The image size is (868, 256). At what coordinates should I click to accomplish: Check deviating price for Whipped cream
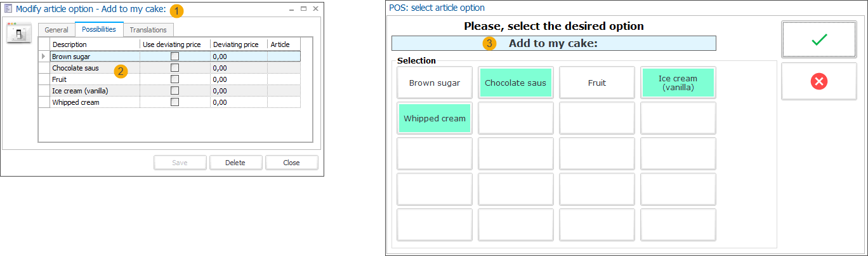(175, 102)
